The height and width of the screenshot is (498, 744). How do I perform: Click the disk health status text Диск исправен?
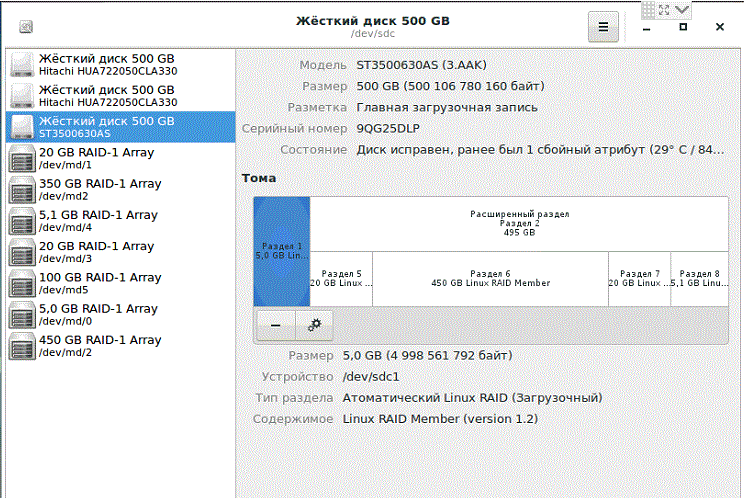(540, 150)
